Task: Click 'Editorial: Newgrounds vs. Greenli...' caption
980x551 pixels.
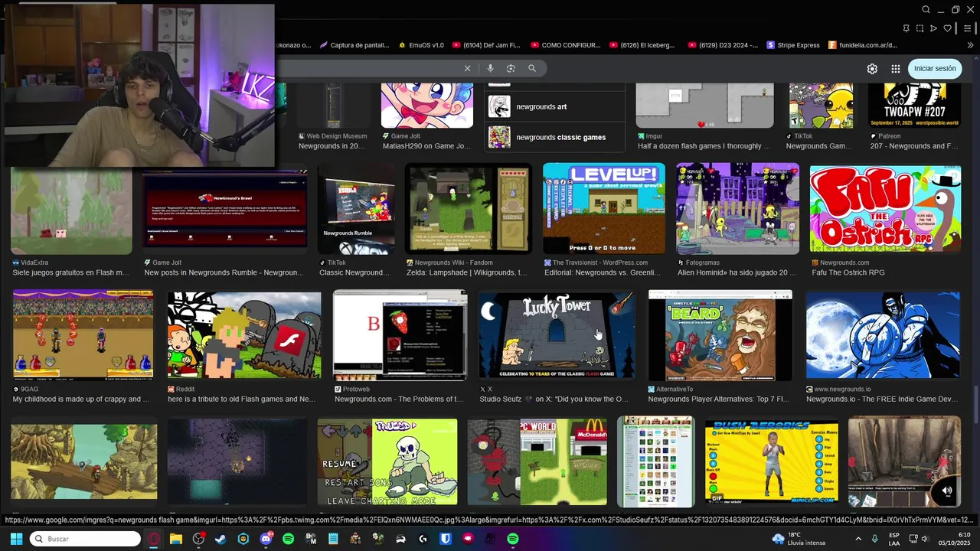Action: click(x=601, y=272)
